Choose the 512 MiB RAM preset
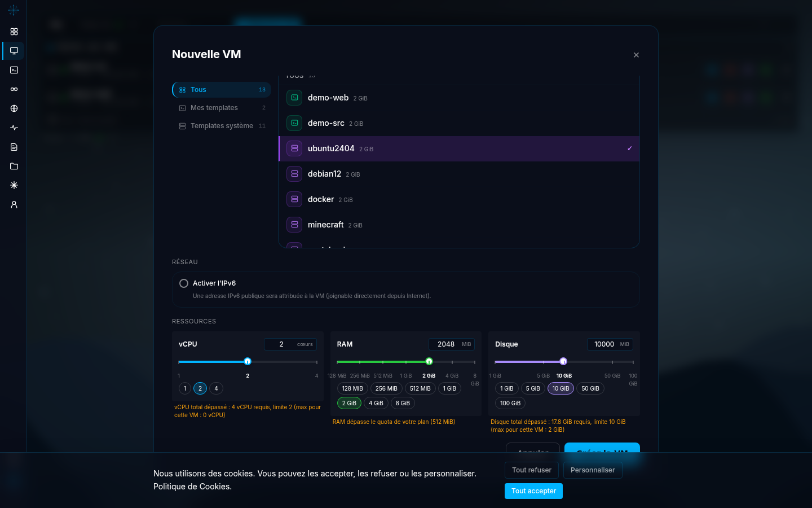812x508 pixels. [420, 388]
